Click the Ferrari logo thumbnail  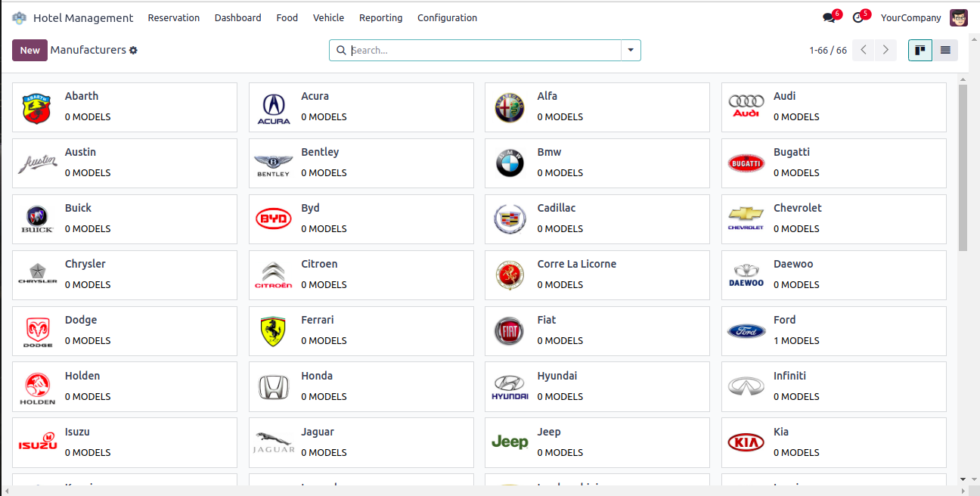point(273,331)
